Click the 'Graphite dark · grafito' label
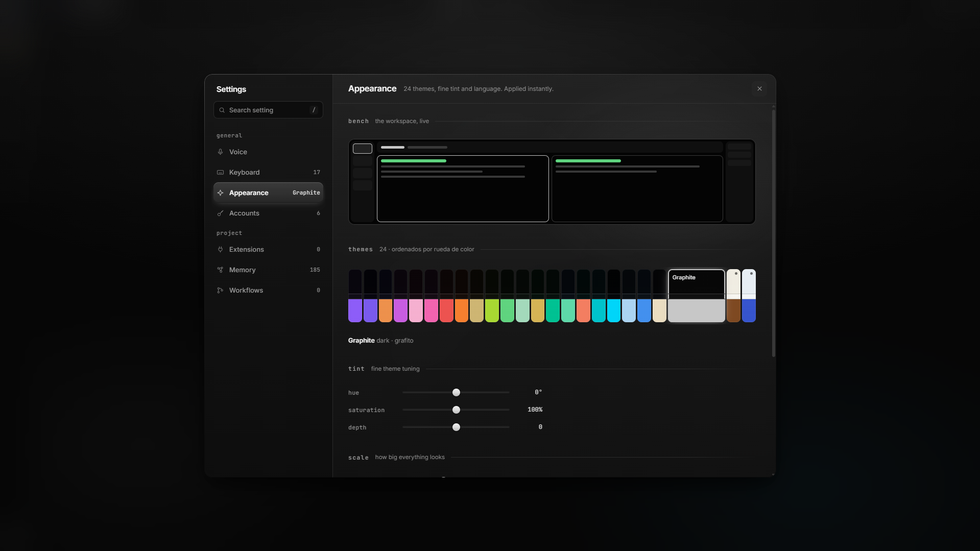Viewport: 980px width, 551px height. (380, 340)
